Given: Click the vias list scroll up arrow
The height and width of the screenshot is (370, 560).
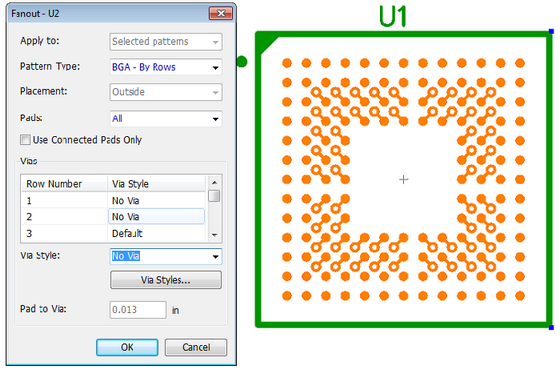Looking at the screenshot, I should click(214, 182).
